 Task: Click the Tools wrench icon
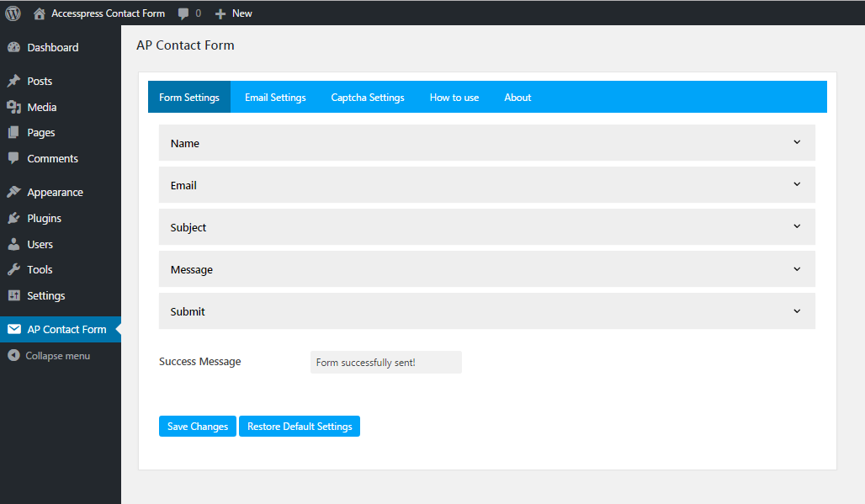click(x=13, y=269)
